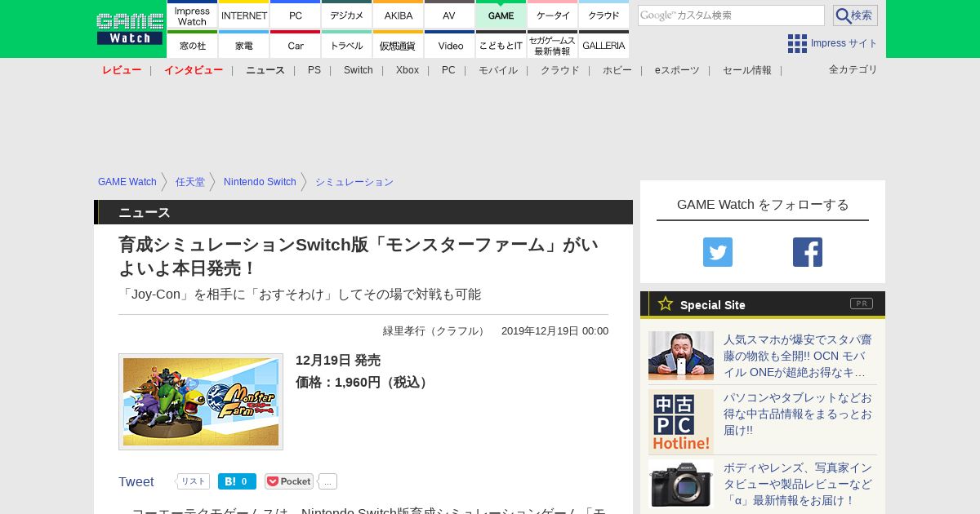Select PS category menu
The width and height of the screenshot is (980, 514).
[314, 70]
